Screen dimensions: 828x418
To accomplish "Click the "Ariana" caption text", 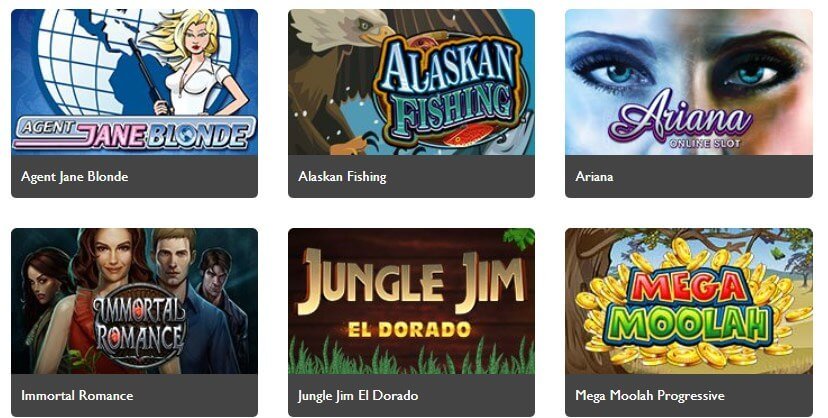I will (x=594, y=176).
